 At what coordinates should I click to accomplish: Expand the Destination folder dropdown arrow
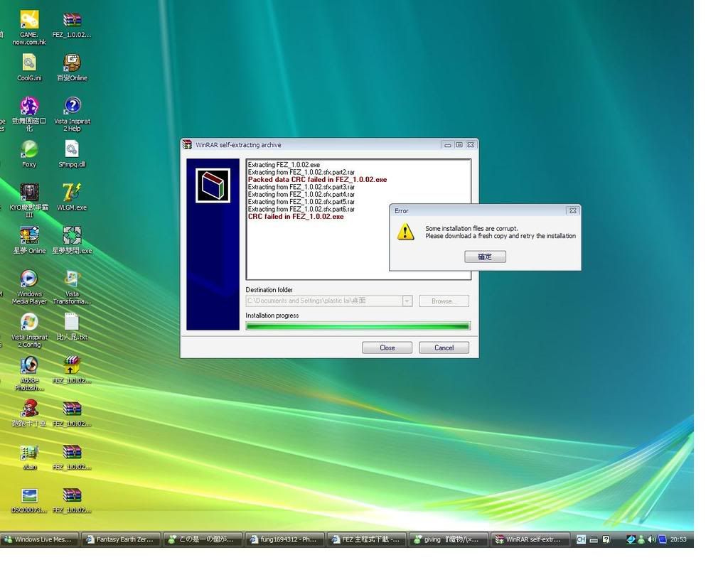(x=407, y=301)
